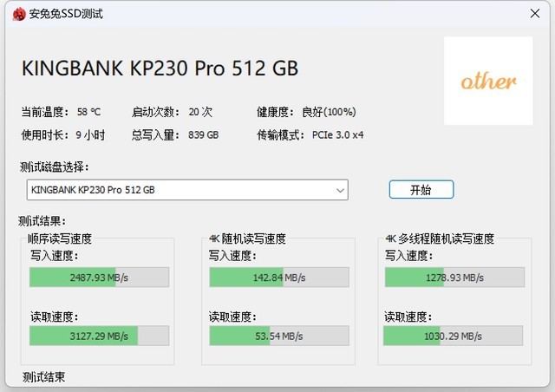Click the 4K random write bar 142.84 MB/s
Viewport: 555px width, 392px height.
[x=279, y=278]
